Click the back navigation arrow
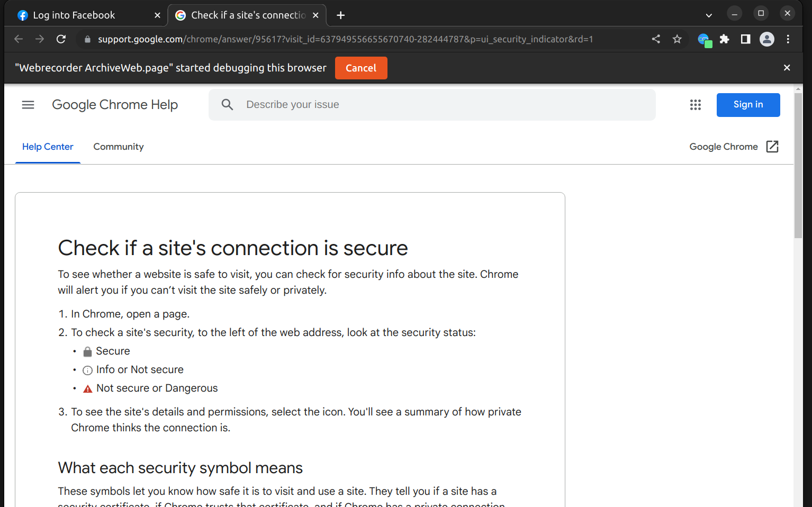Image resolution: width=812 pixels, height=507 pixels. pyautogui.click(x=19, y=39)
